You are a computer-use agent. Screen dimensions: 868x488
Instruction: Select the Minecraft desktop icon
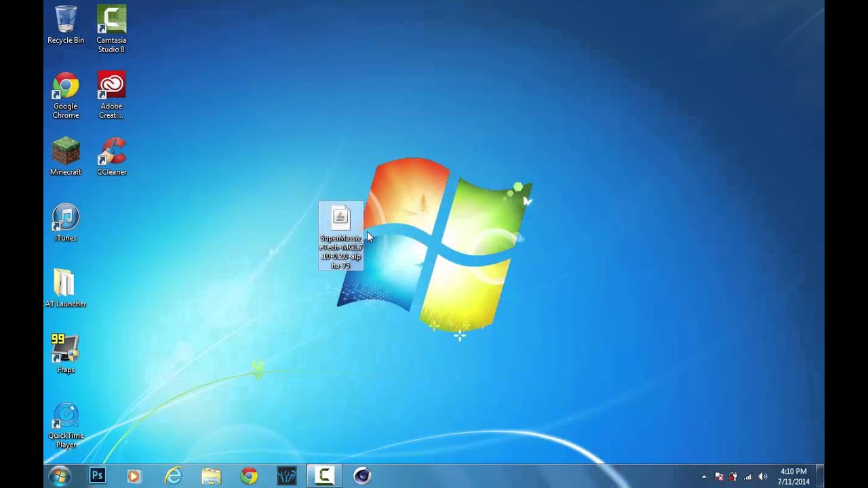[66, 157]
